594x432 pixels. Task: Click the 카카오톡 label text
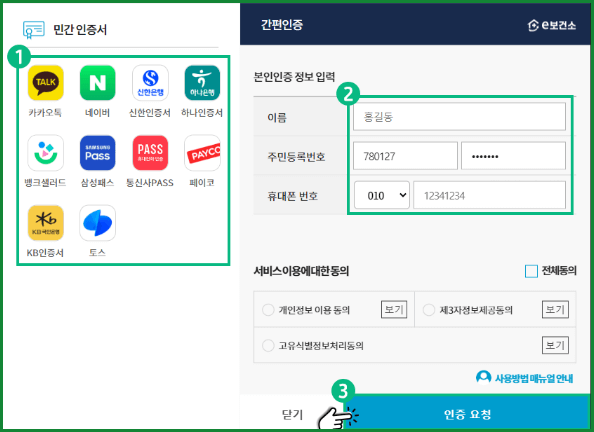(x=45, y=113)
